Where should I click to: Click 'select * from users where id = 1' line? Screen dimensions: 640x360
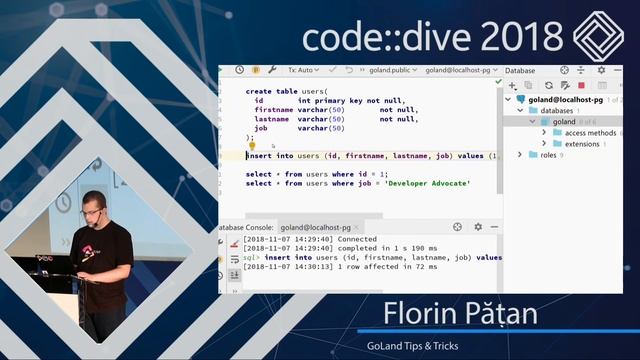(x=317, y=174)
